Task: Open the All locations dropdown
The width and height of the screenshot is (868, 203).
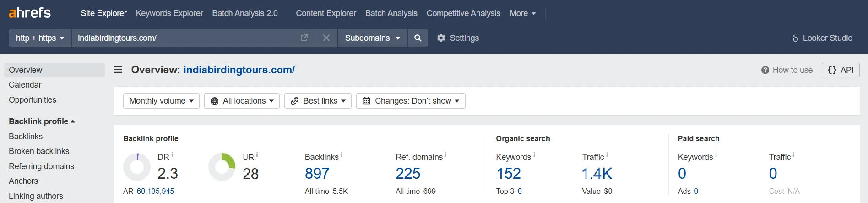Action: pyautogui.click(x=242, y=101)
